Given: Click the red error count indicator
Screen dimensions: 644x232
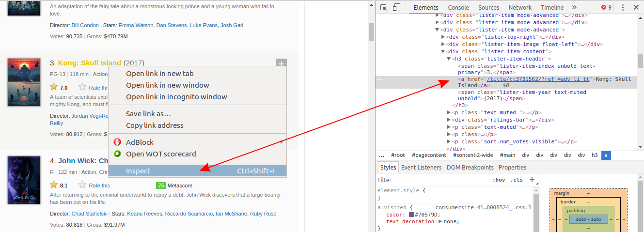Looking at the screenshot, I should pos(606,7).
